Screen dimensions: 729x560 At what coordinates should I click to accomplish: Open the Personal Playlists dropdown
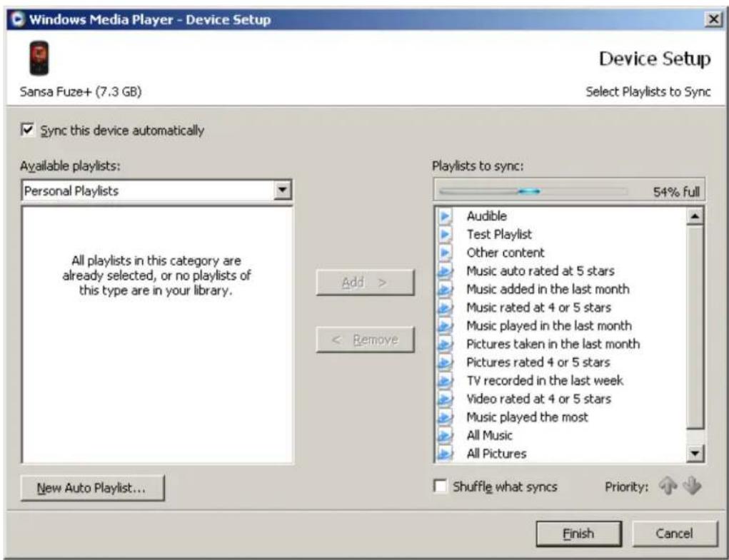pos(282,190)
